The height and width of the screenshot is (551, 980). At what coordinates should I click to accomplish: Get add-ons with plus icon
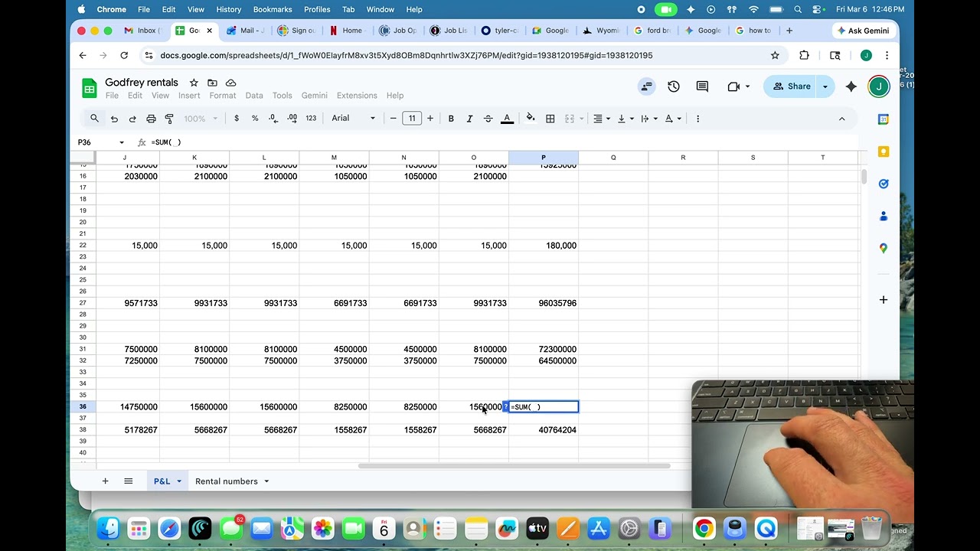[x=884, y=300]
